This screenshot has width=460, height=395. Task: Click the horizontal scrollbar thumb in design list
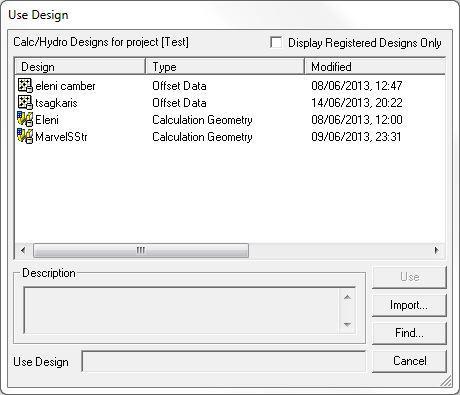tap(141, 250)
